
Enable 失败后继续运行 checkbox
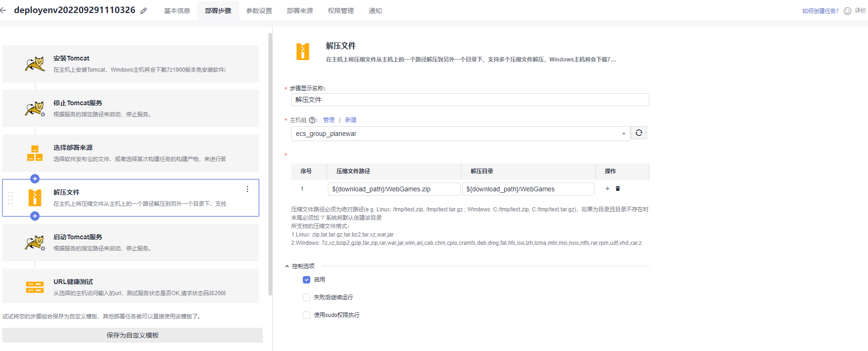[x=307, y=297]
